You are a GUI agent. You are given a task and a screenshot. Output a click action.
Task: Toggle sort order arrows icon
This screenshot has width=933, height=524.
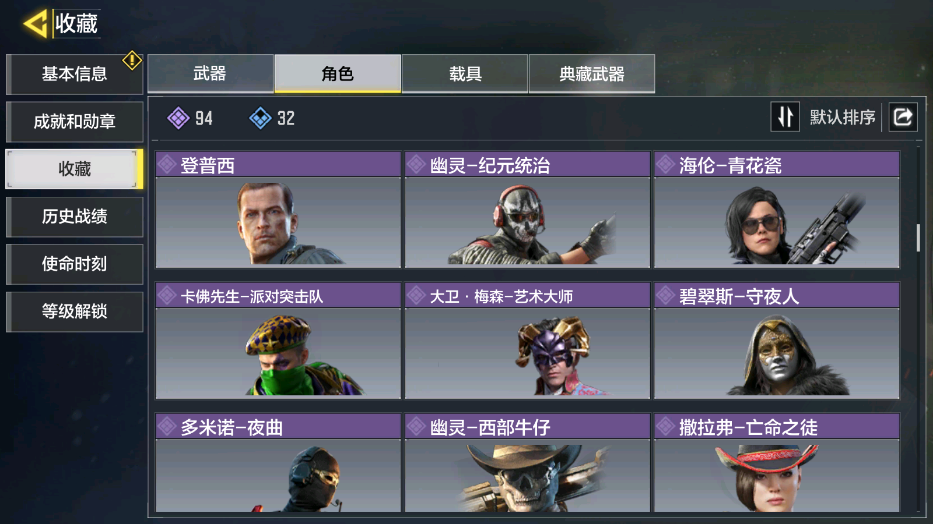(785, 117)
